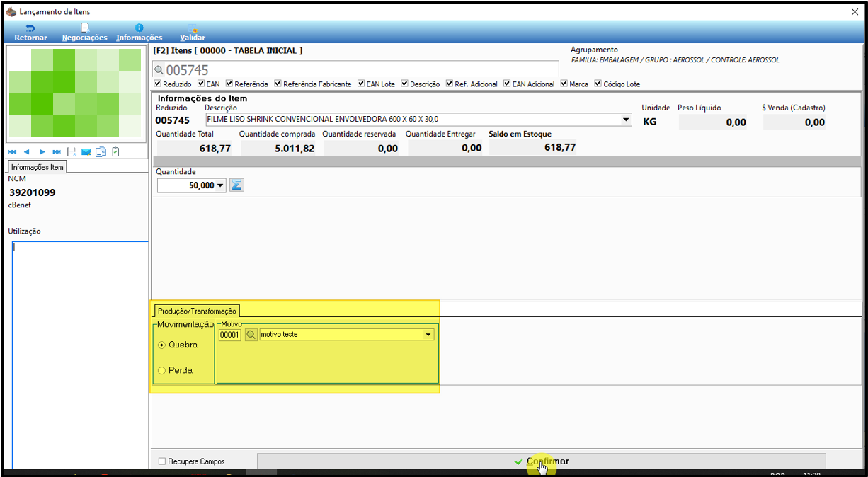868x477 pixels.
Task: Toggle the Reduzido checkbox
Action: [157, 84]
